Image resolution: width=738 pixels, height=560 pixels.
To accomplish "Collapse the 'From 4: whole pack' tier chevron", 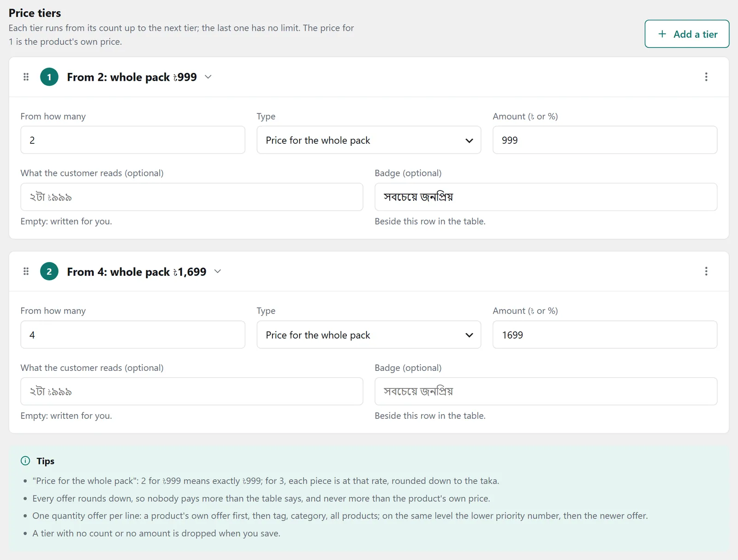I will (218, 271).
